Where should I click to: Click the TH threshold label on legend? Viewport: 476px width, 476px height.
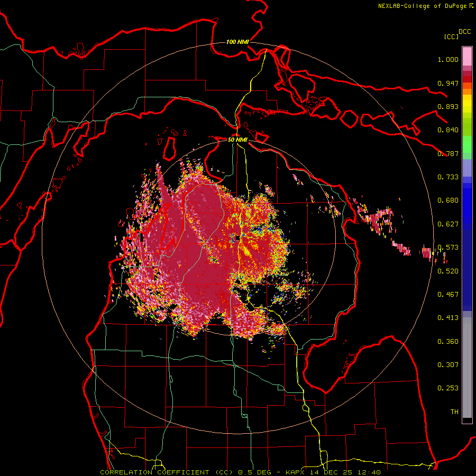[454, 412]
